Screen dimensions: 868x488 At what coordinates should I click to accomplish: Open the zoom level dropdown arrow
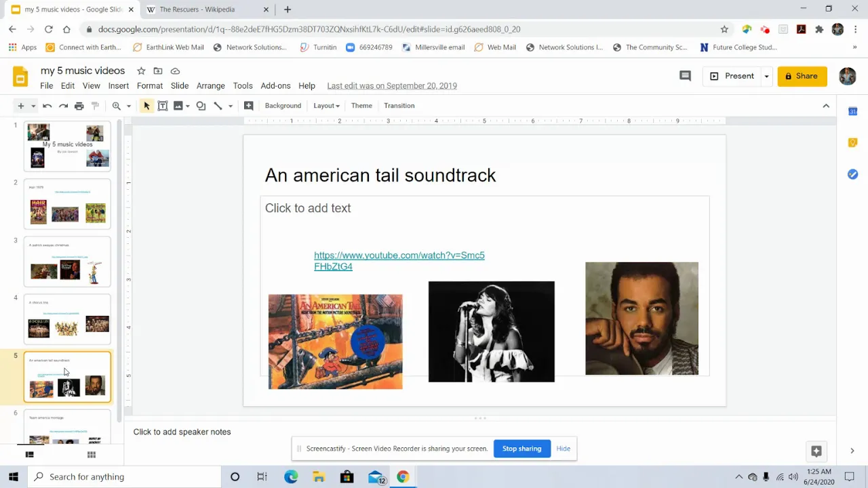coord(128,106)
